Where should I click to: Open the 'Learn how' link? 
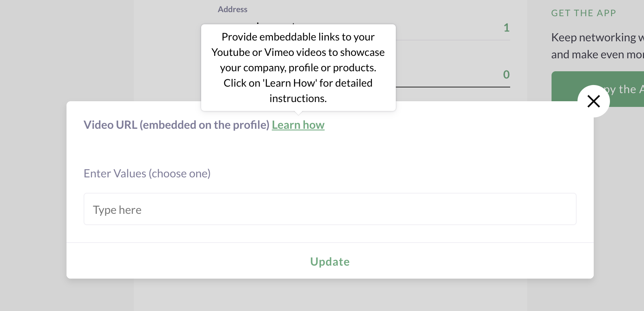298,125
